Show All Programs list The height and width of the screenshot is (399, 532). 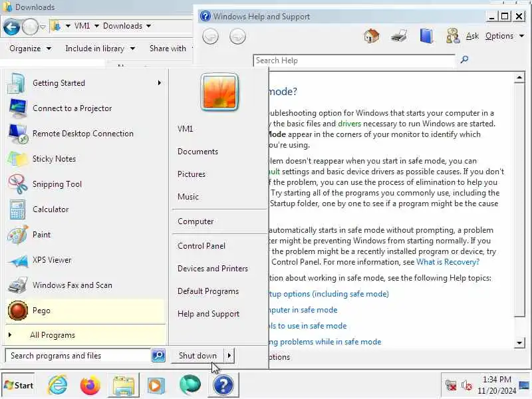pyautogui.click(x=85, y=335)
